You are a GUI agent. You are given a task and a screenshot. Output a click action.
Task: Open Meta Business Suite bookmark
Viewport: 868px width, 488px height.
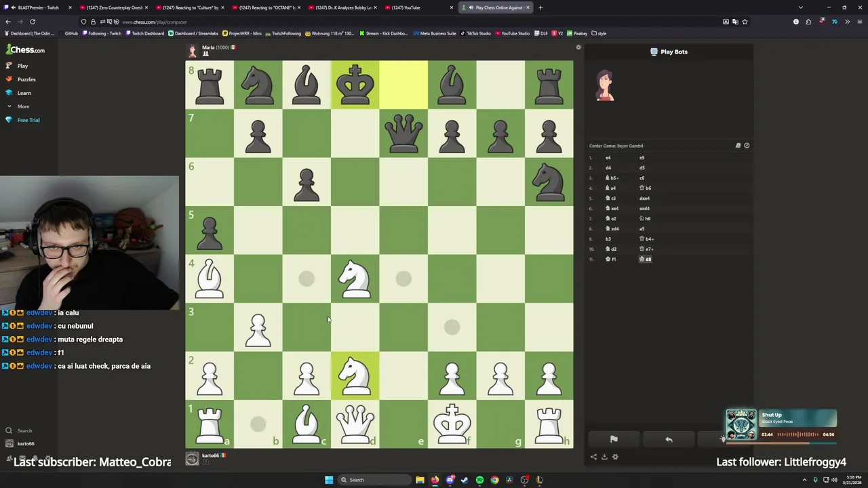coord(435,33)
